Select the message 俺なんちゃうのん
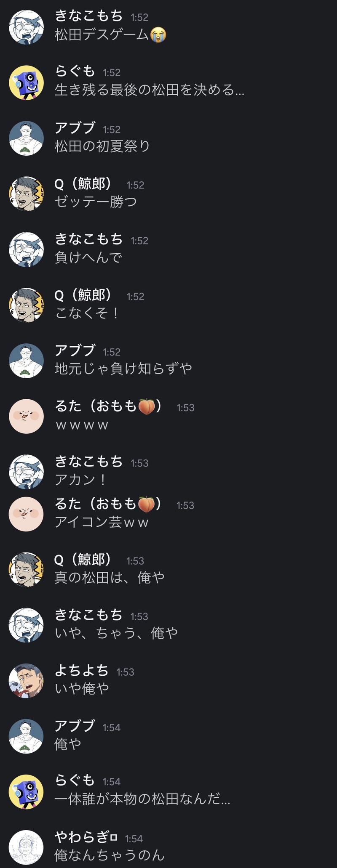Screen dimensions: 337x868 pyautogui.click(x=109, y=855)
